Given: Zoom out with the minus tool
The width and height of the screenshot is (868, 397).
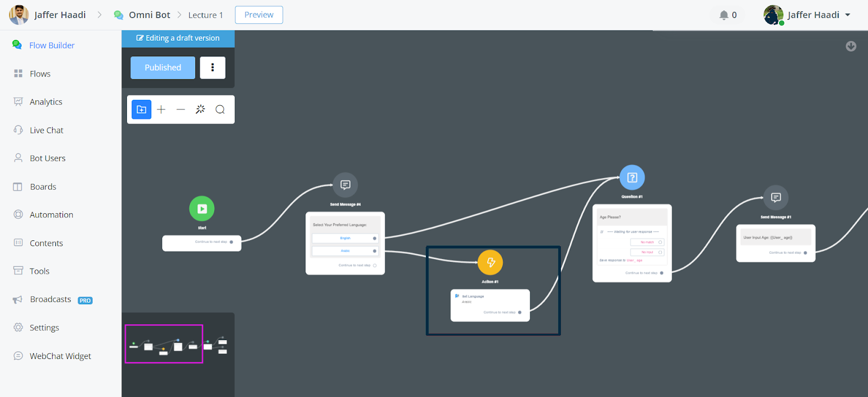Looking at the screenshot, I should [x=181, y=110].
